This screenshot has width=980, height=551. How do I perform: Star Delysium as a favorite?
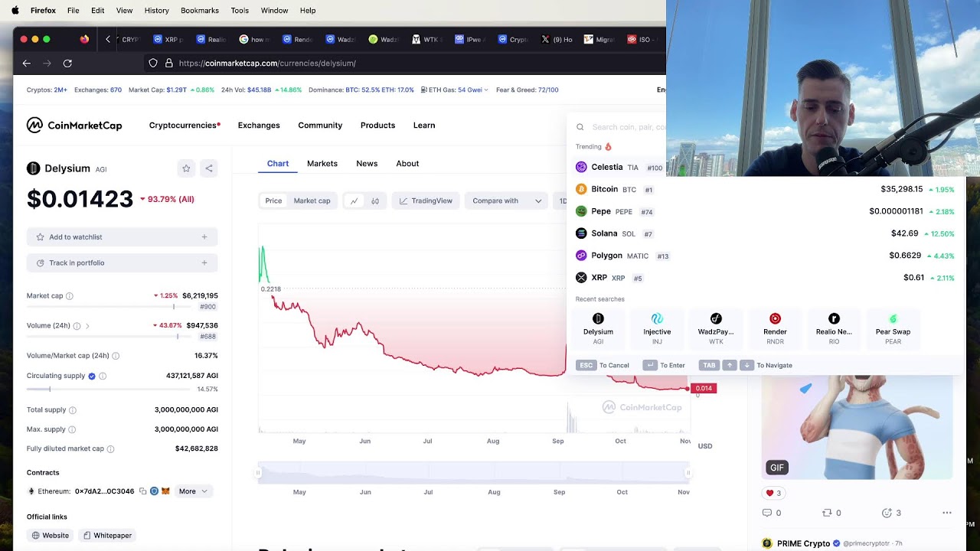(186, 168)
